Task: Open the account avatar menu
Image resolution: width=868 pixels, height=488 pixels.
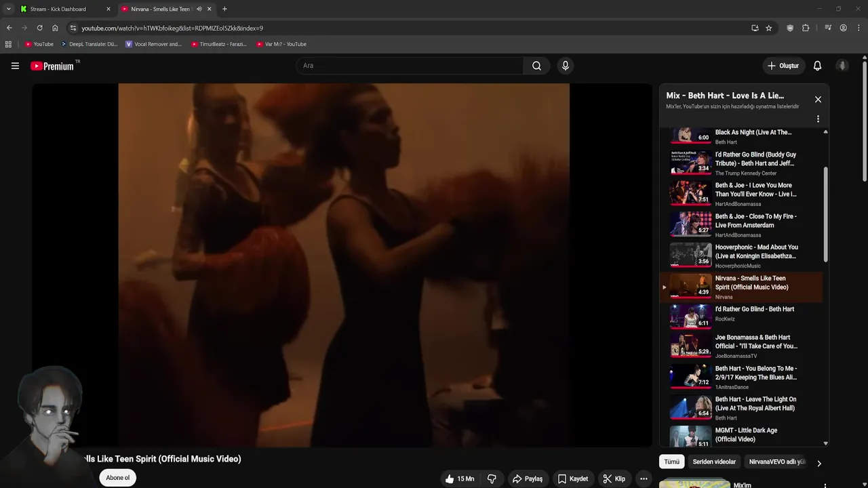Action: pyautogui.click(x=842, y=66)
